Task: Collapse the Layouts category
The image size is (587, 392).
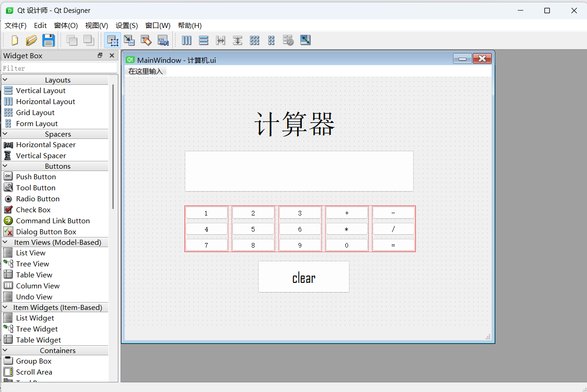Action: [x=5, y=80]
